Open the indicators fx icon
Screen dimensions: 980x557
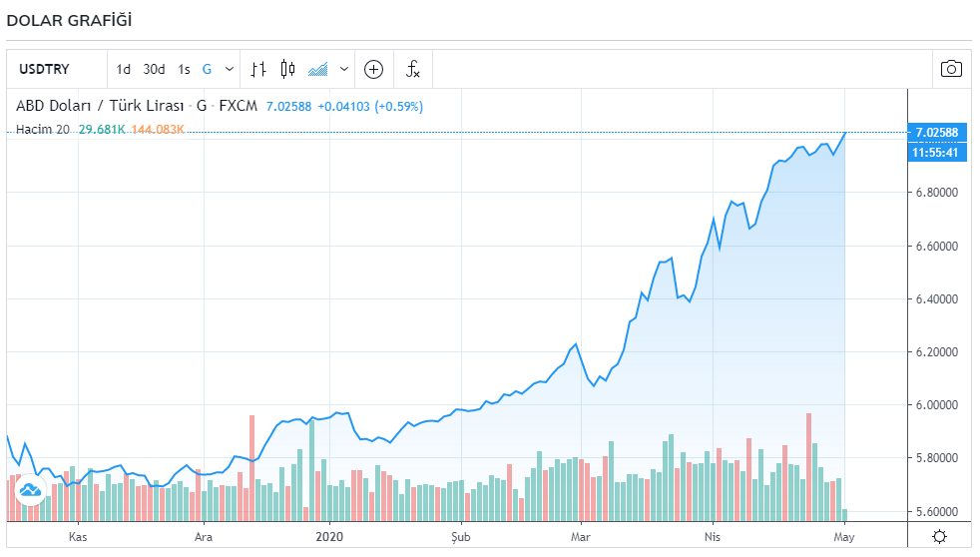(x=412, y=69)
